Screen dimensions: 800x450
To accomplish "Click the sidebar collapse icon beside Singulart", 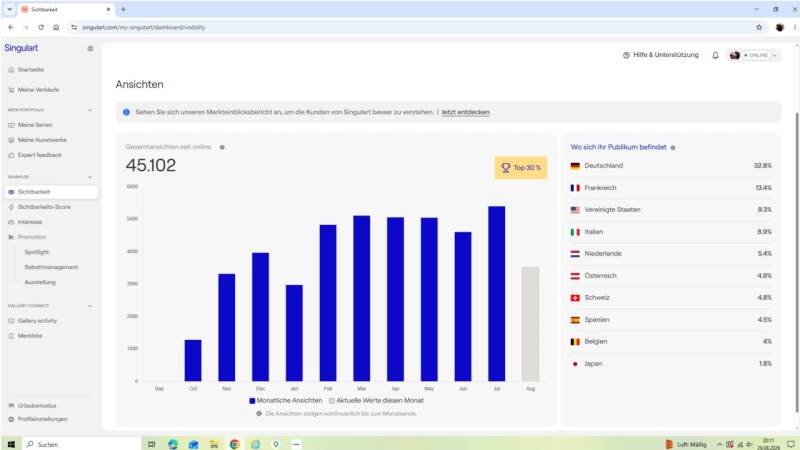I will pyautogui.click(x=90, y=48).
